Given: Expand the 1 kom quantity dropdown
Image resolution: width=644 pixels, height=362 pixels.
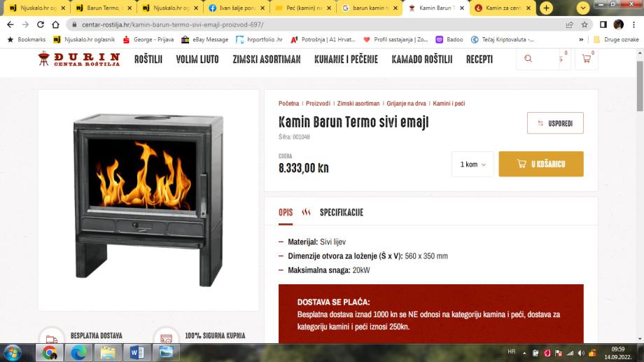Looking at the screenshot, I should pos(472,164).
